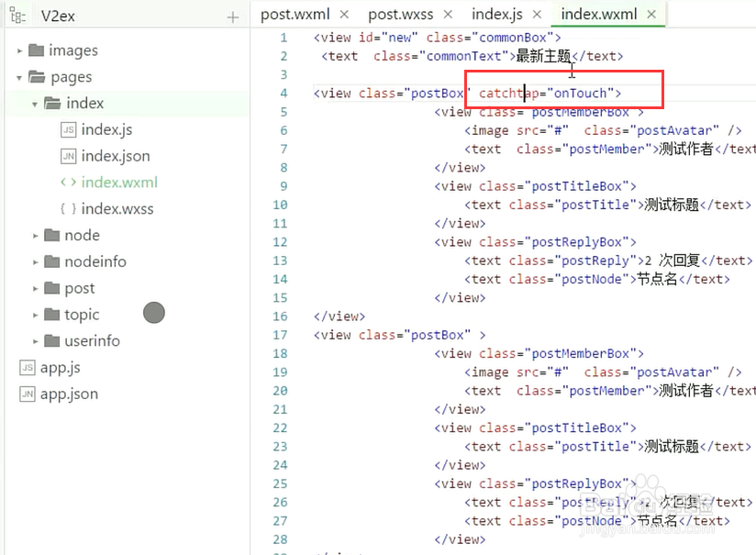Click 'postAvatar' on line 6
This screenshot has height=555, width=756.
tap(674, 130)
